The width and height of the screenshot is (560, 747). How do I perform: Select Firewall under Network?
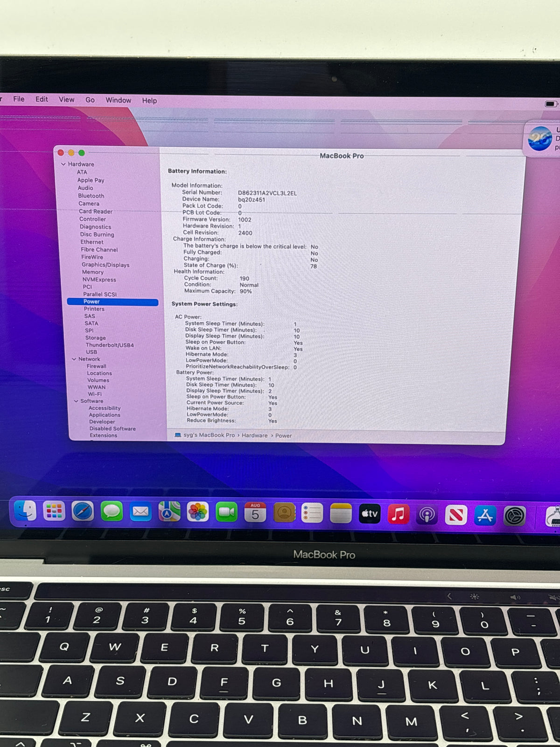click(97, 366)
